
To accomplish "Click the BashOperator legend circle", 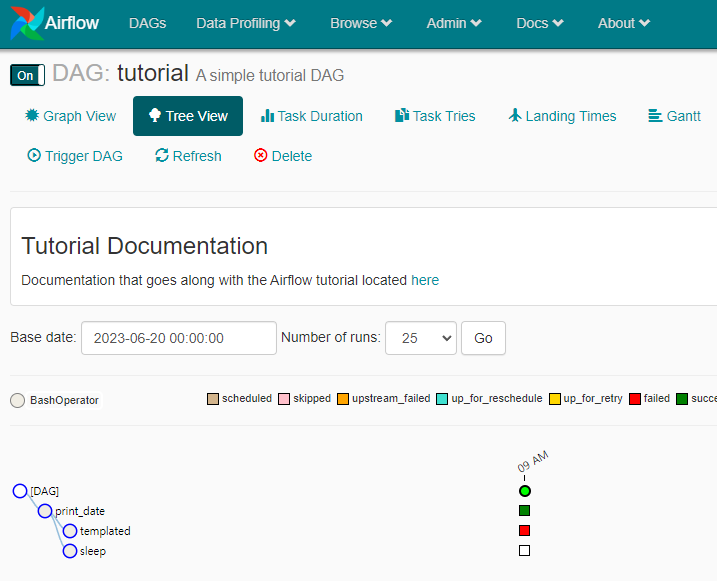I will point(17,400).
